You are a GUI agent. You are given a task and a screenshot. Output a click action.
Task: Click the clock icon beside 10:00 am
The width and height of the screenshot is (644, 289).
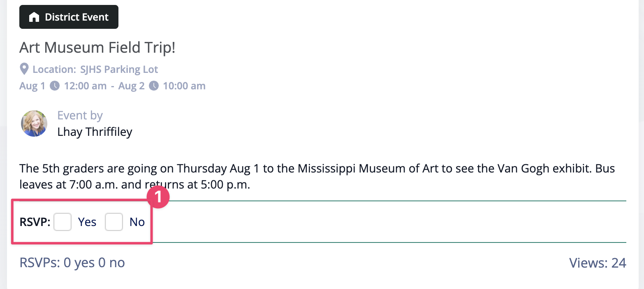tap(154, 86)
